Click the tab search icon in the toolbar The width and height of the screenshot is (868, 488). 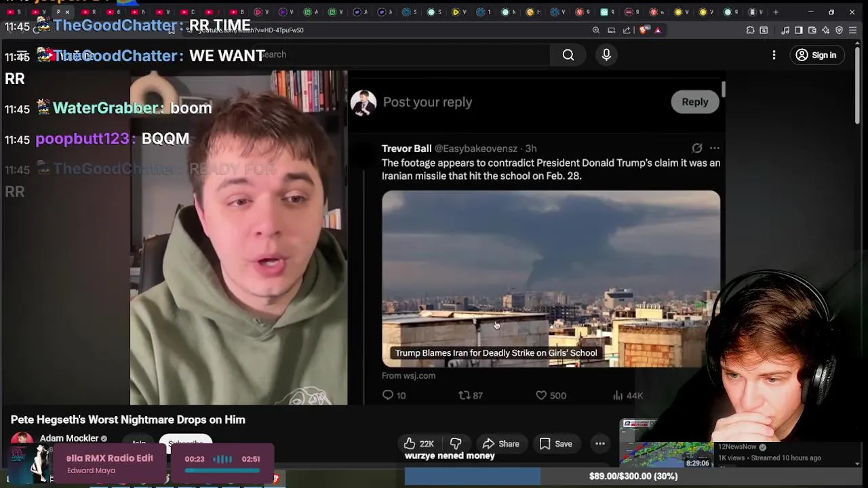coord(764,30)
